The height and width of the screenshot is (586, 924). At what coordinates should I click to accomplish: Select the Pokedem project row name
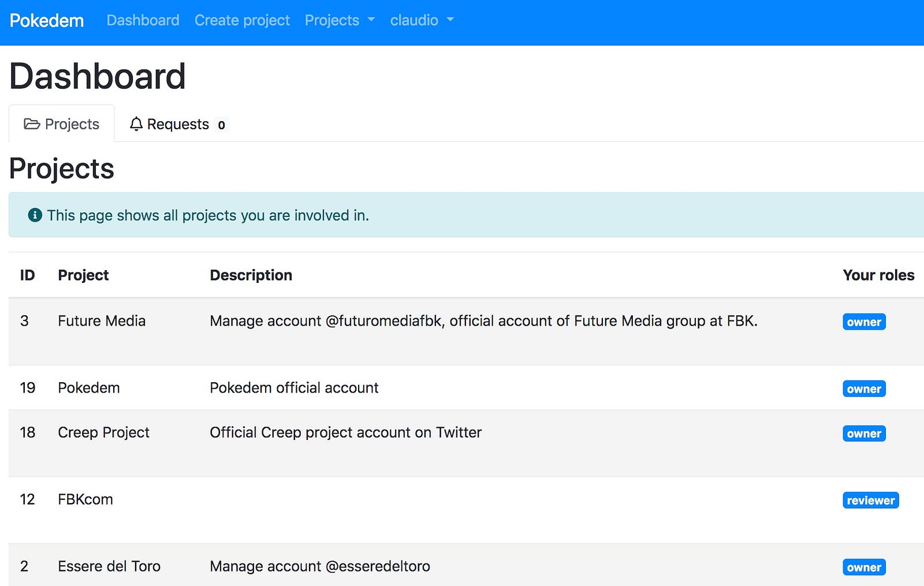pos(89,388)
